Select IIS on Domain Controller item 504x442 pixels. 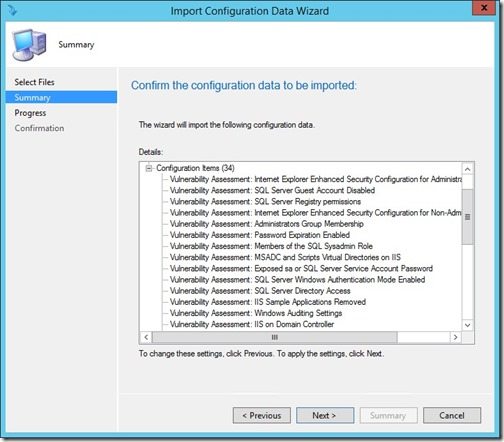click(252, 324)
